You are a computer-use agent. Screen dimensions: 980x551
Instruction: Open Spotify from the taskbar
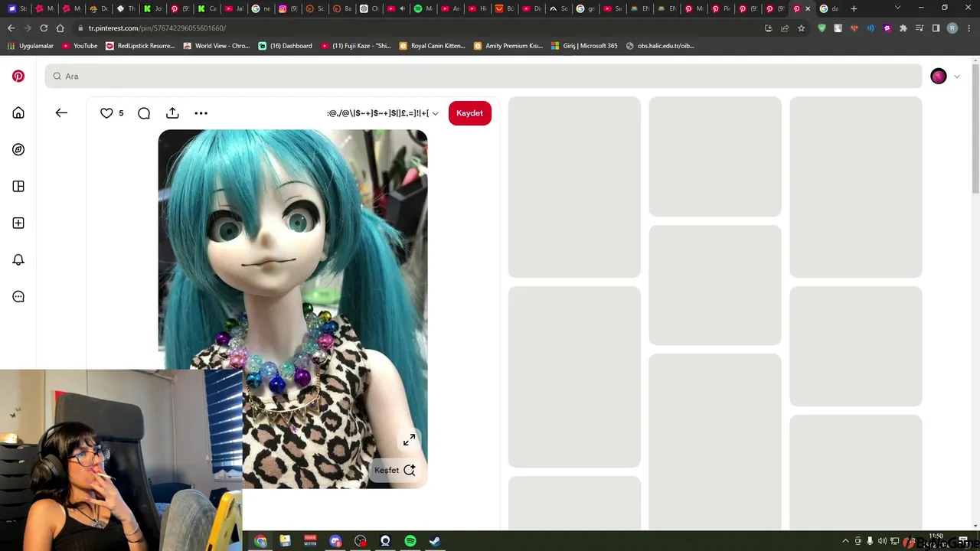tap(410, 541)
